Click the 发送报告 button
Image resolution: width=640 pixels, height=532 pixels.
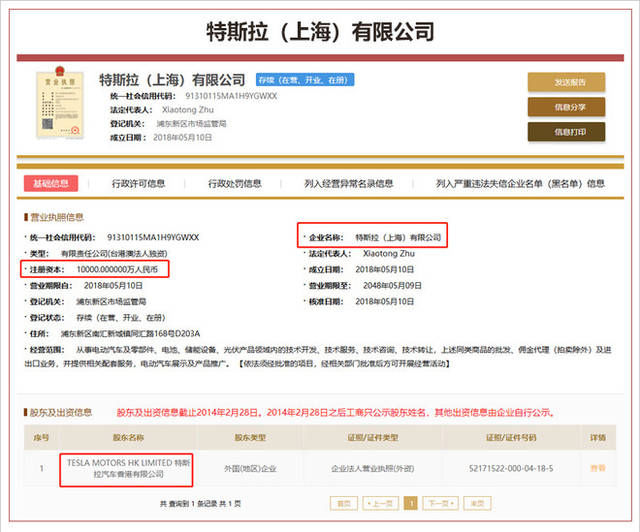click(x=566, y=82)
